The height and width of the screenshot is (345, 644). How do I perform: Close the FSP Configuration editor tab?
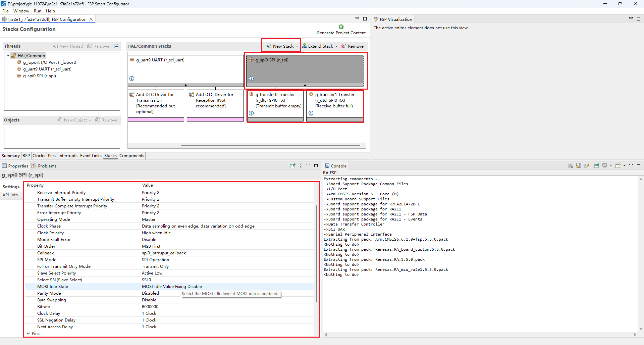(91, 19)
